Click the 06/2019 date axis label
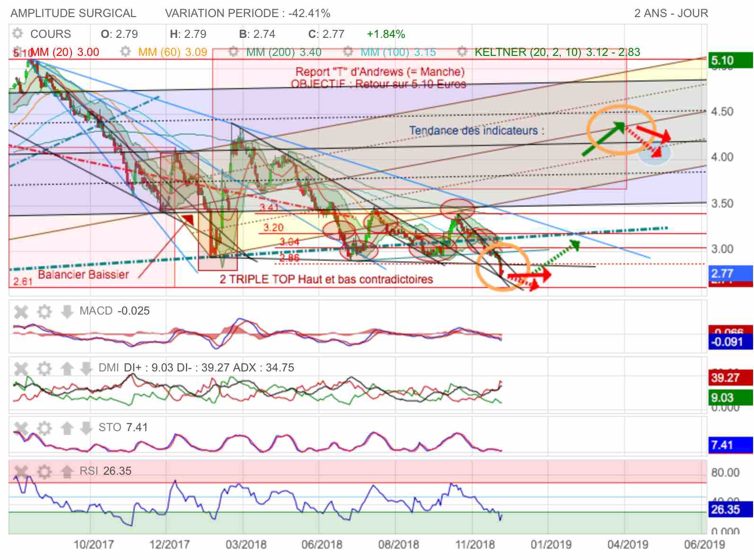This screenshot has width=754, height=560. tap(704, 544)
